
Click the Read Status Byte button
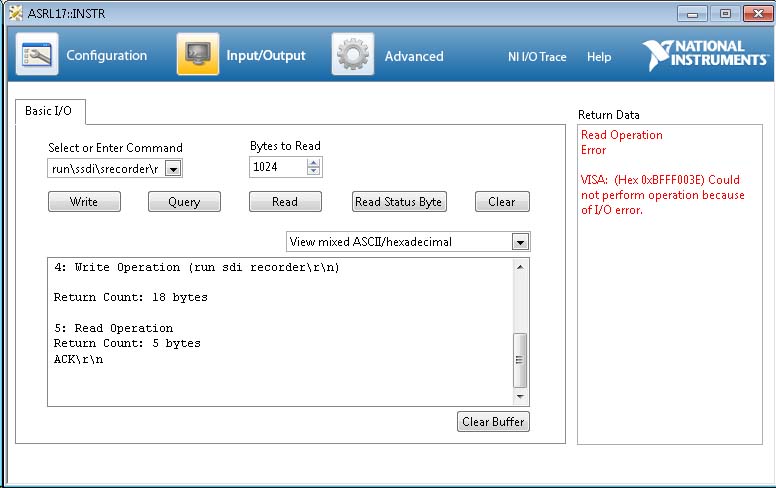[x=399, y=202]
